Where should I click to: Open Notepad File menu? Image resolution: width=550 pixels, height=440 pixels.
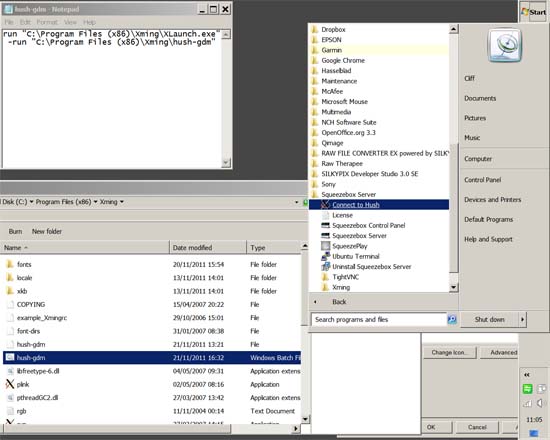9,22
